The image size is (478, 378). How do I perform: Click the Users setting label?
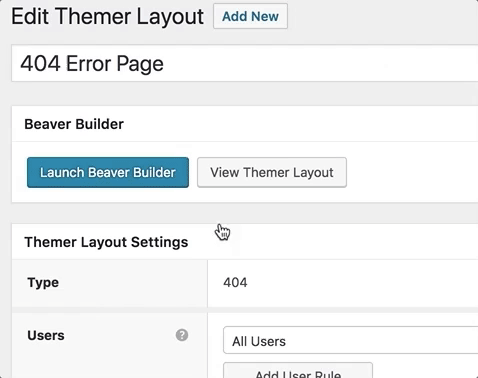[x=46, y=335]
